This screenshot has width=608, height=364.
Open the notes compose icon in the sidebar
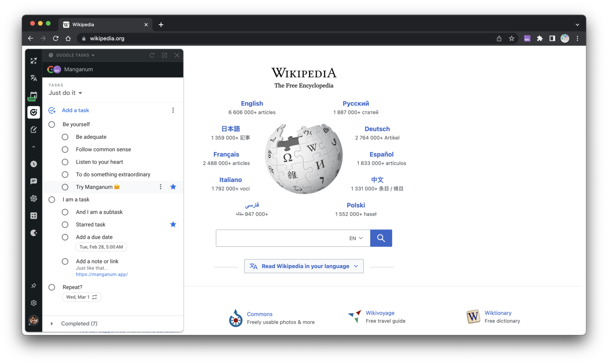(x=33, y=129)
